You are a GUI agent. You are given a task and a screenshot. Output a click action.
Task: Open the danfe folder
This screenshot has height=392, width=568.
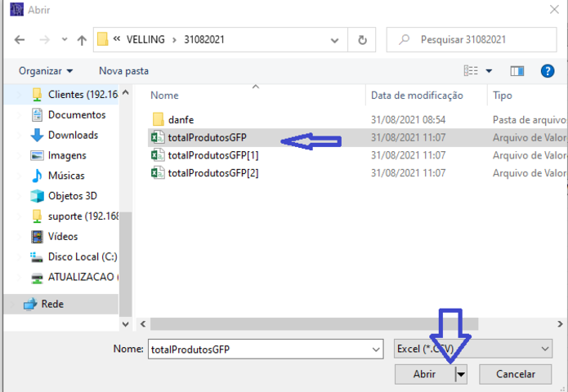pyautogui.click(x=180, y=119)
